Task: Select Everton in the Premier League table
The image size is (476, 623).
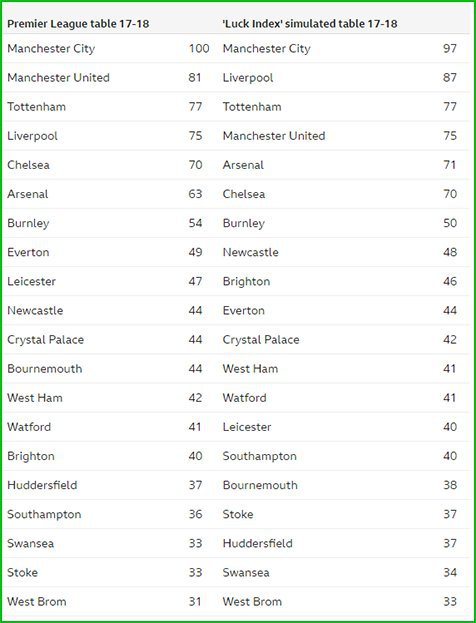Action: [28, 252]
